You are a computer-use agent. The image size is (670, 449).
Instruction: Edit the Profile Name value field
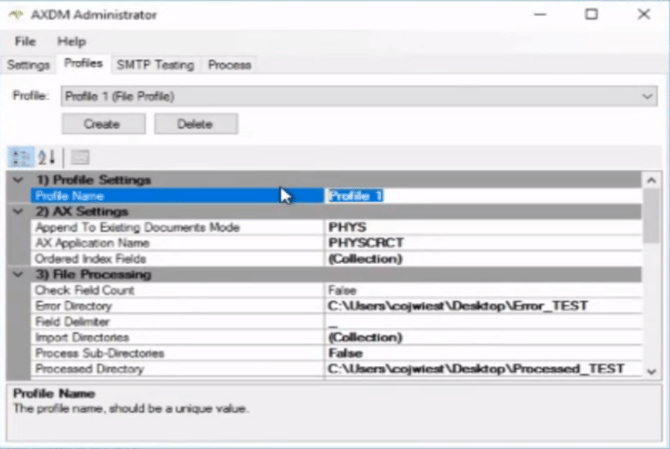click(480, 196)
